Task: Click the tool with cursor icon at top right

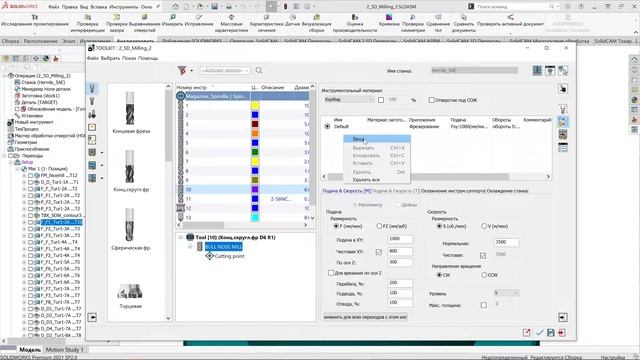Action: pyautogui.click(x=563, y=70)
